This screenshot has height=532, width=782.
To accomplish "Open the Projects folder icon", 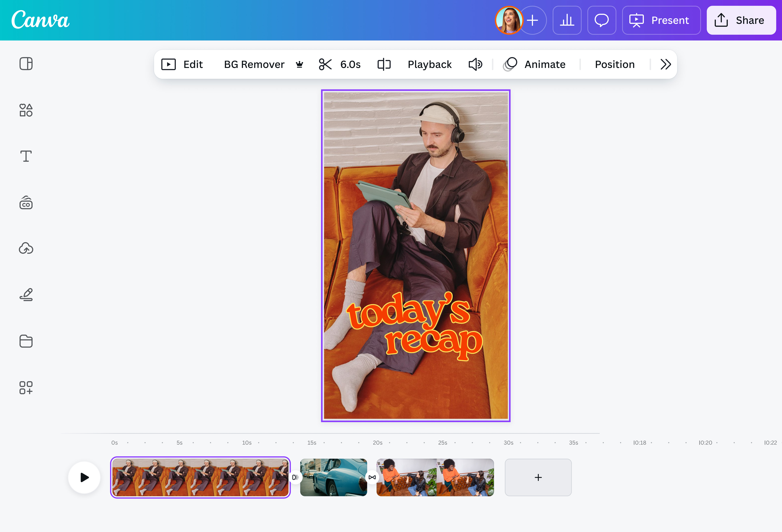I will [x=26, y=341].
